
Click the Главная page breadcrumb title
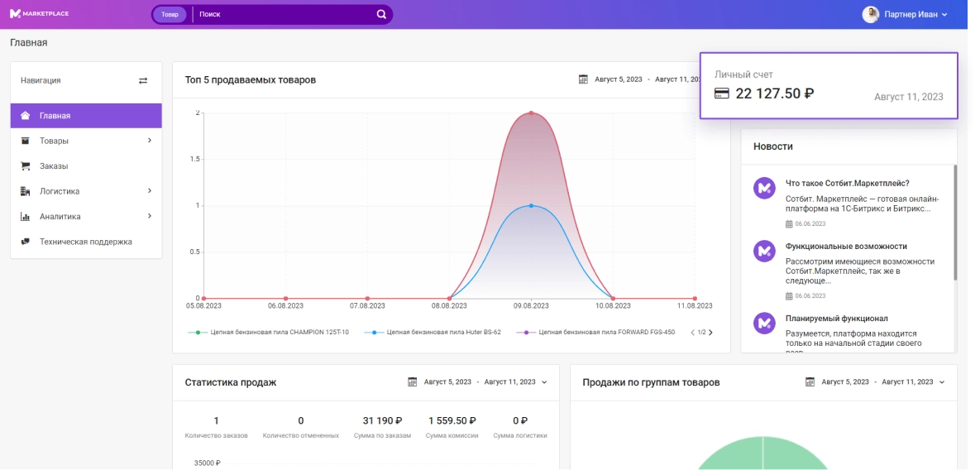tap(29, 42)
